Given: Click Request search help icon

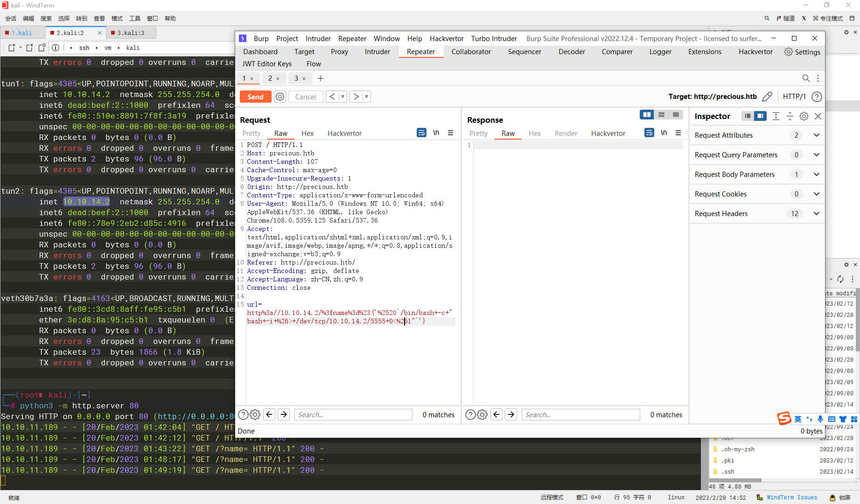Looking at the screenshot, I should [243, 414].
